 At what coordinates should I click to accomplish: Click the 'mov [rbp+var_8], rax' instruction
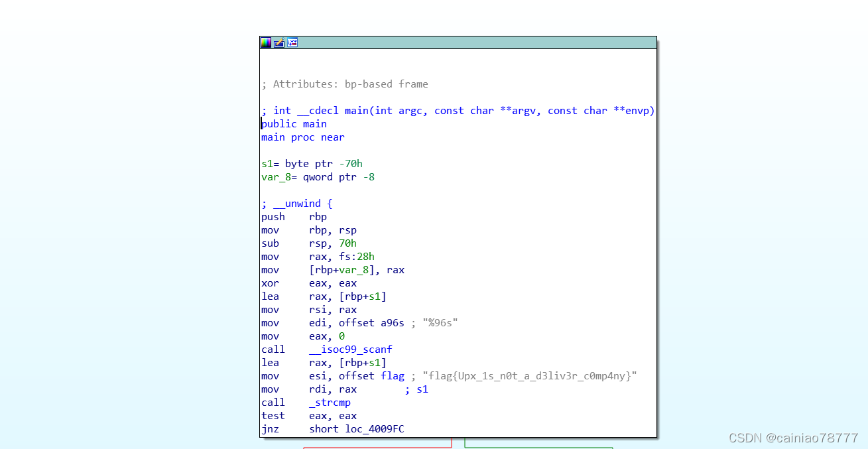tap(333, 270)
